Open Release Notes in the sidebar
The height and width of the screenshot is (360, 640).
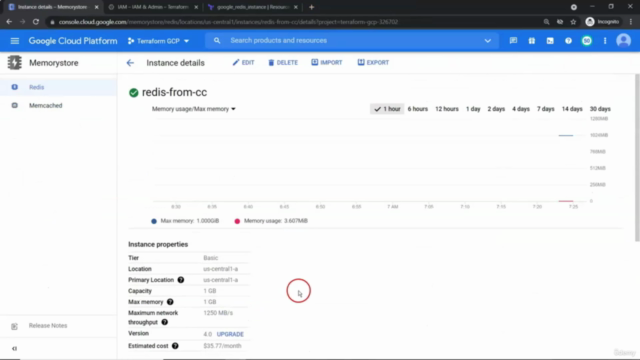pyautogui.click(x=58, y=326)
